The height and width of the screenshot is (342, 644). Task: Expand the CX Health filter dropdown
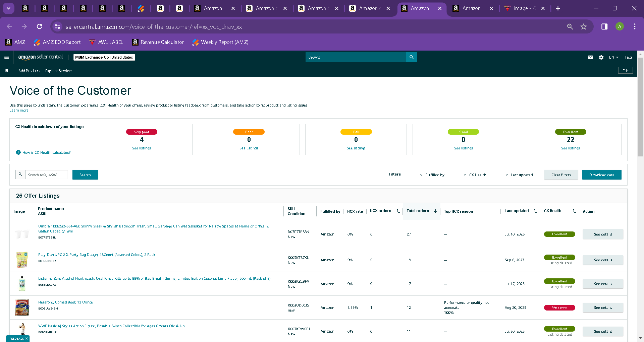click(x=475, y=175)
